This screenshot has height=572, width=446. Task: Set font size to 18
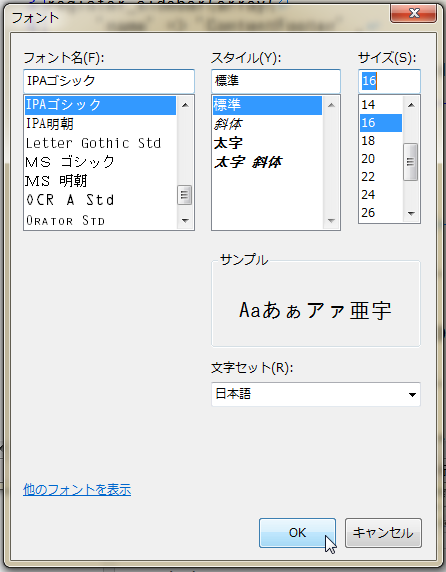[381, 141]
